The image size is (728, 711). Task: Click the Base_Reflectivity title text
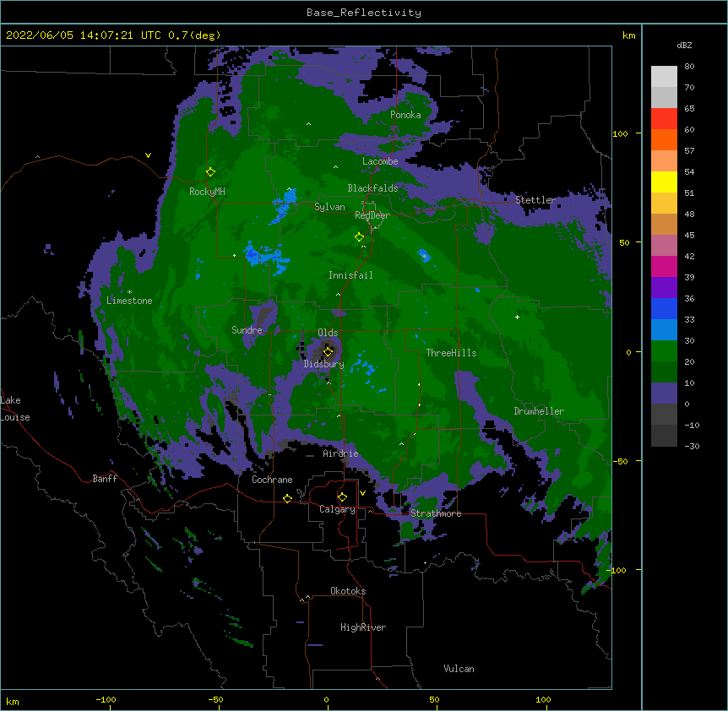point(363,13)
